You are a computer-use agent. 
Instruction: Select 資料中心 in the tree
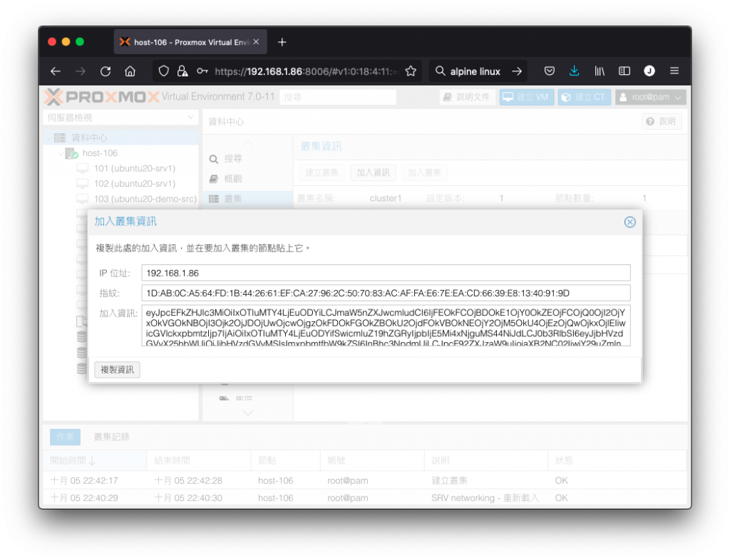(89, 138)
